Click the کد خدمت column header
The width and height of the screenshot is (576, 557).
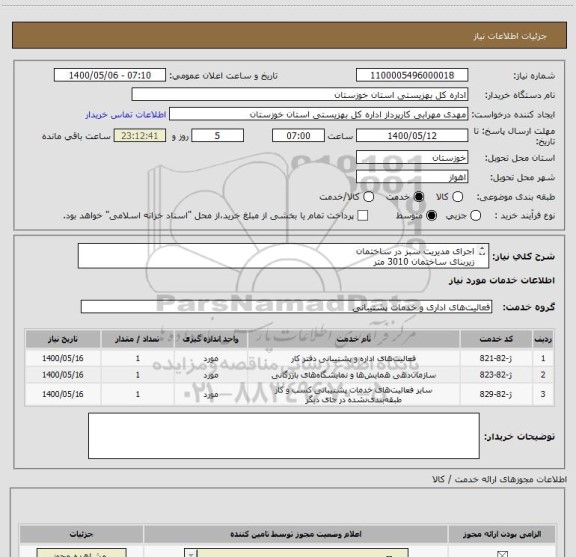496,339
